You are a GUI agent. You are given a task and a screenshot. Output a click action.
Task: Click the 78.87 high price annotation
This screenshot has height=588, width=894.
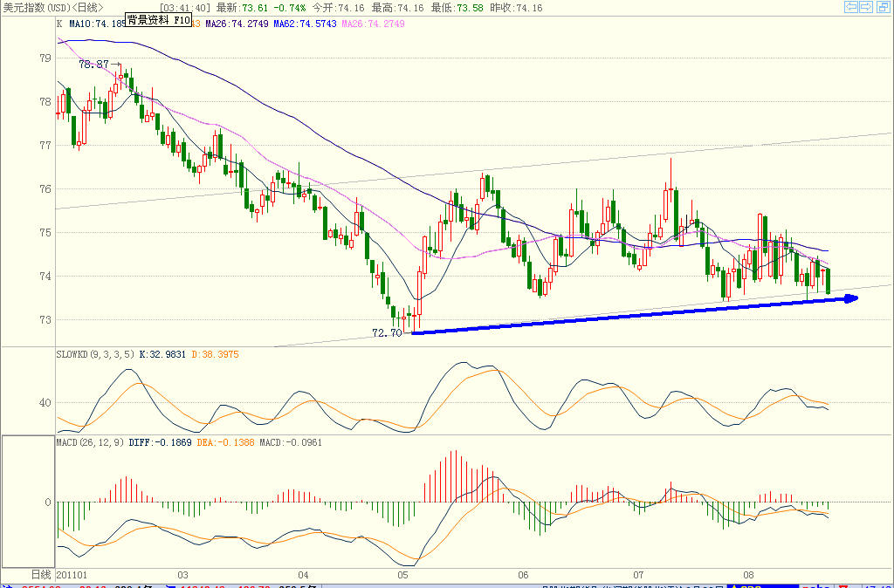tap(93, 65)
